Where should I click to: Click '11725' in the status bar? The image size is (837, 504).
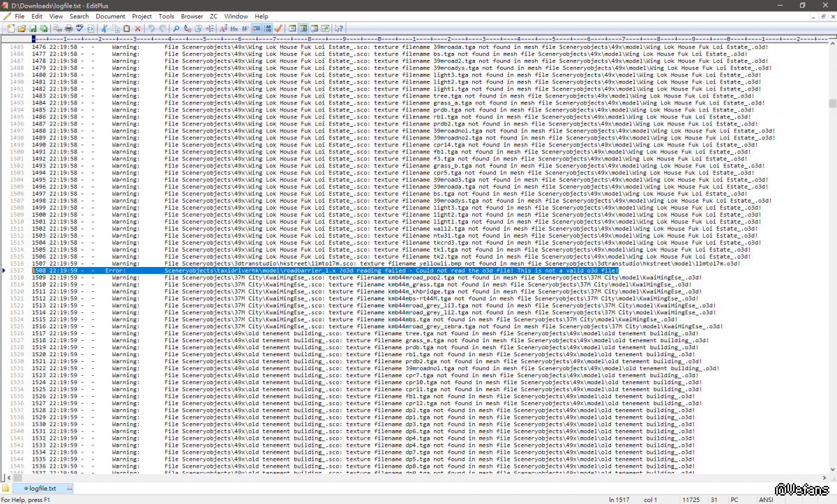pos(691,499)
